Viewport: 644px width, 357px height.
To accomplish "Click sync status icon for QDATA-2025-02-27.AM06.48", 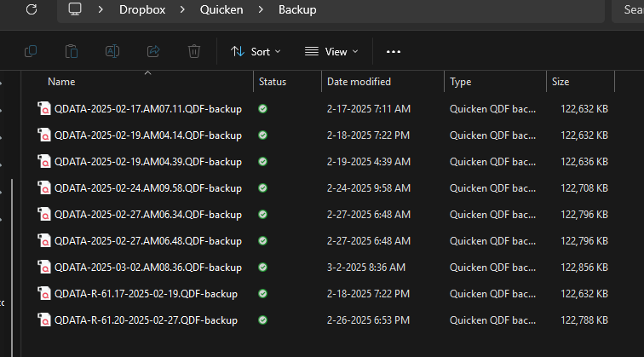I will point(263,241).
